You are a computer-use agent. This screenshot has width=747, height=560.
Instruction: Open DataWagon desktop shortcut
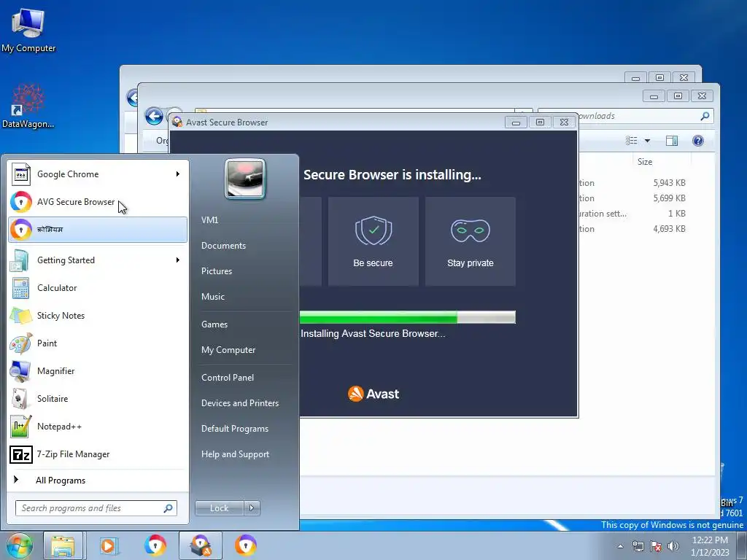(28, 106)
